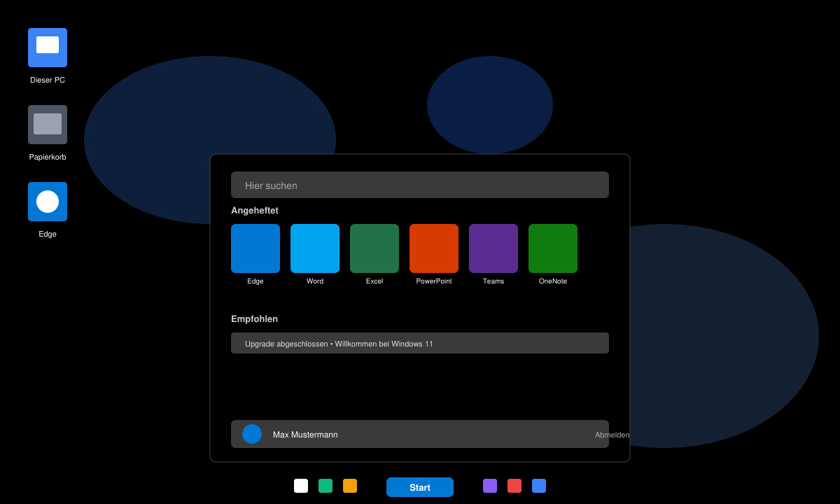Click the Abmelden link
Image resolution: width=840 pixels, height=504 pixels.
pyautogui.click(x=612, y=435)
